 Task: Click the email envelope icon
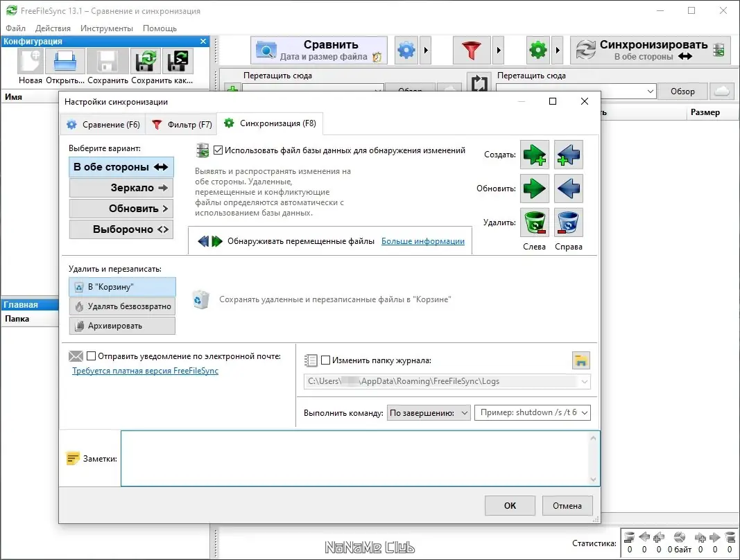76,356
